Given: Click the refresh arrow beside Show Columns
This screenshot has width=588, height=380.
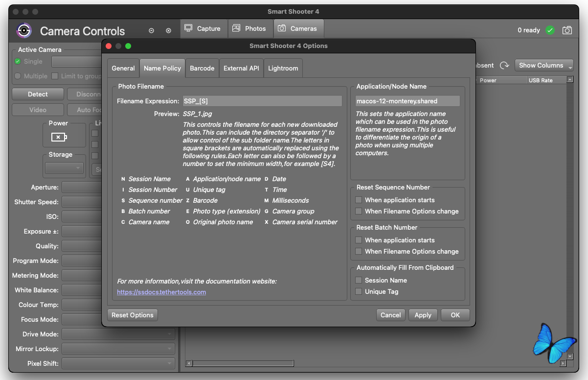Looking at the screenshot, I should pos(504,65).
